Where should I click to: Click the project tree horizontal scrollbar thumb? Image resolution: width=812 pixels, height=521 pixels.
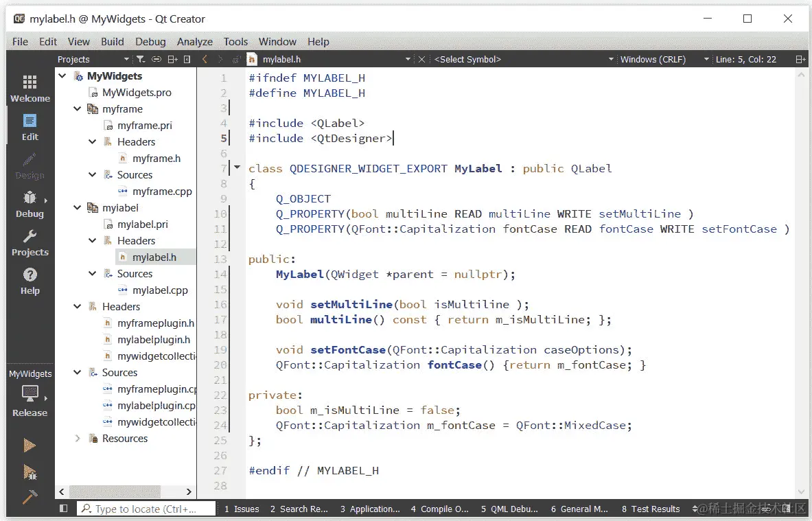115,491
